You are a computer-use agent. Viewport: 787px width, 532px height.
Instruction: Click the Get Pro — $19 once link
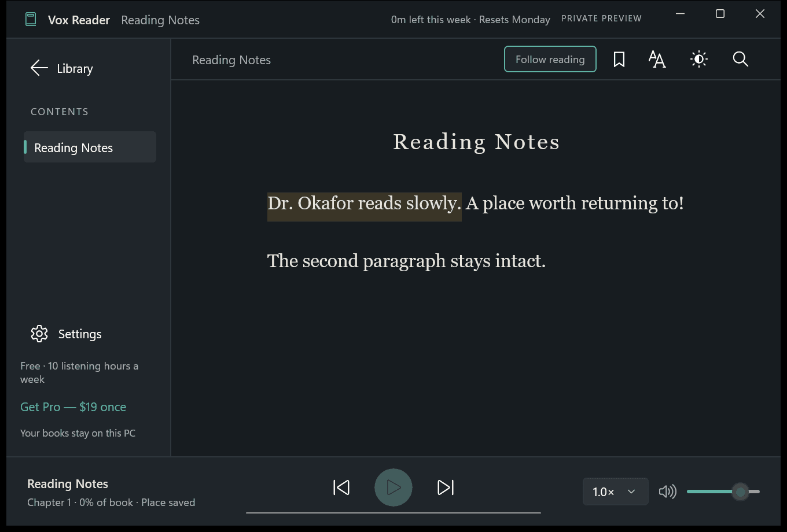coord(73,407)
